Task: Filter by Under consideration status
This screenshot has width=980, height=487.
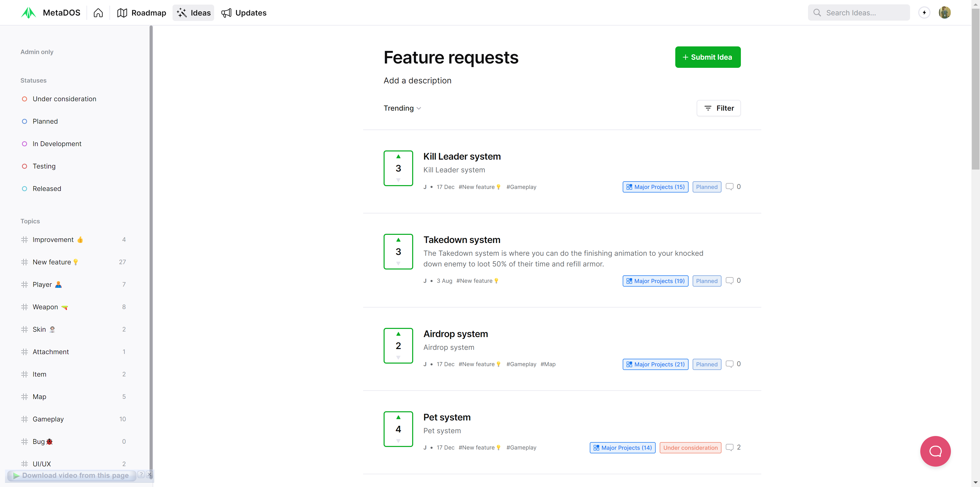Action: [x=64, y=99]
